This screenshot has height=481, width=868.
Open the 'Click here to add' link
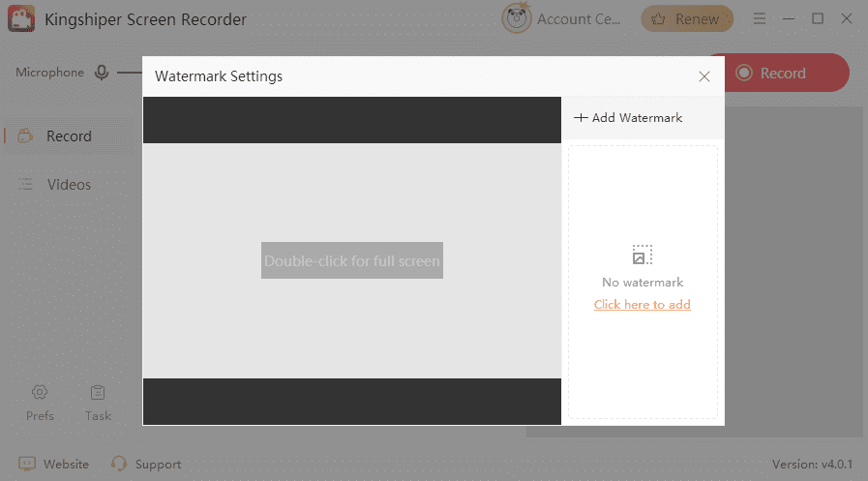tap(643, 305)
